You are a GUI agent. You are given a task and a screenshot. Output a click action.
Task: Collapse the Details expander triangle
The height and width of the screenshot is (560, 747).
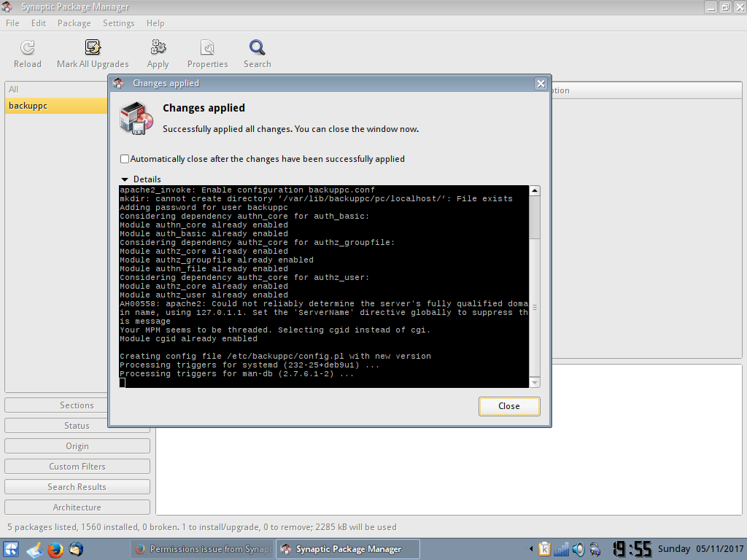click(125, 179)
